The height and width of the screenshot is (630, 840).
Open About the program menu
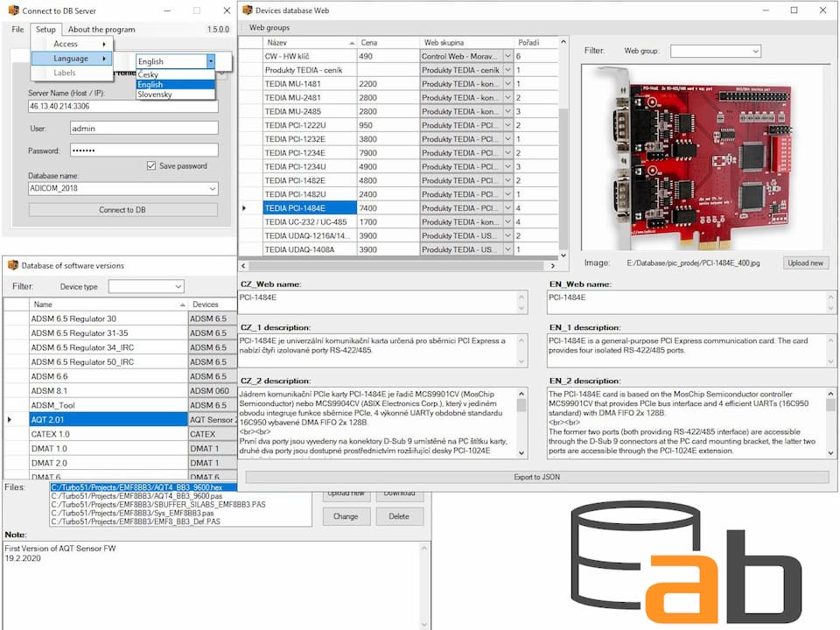[101, 30]
